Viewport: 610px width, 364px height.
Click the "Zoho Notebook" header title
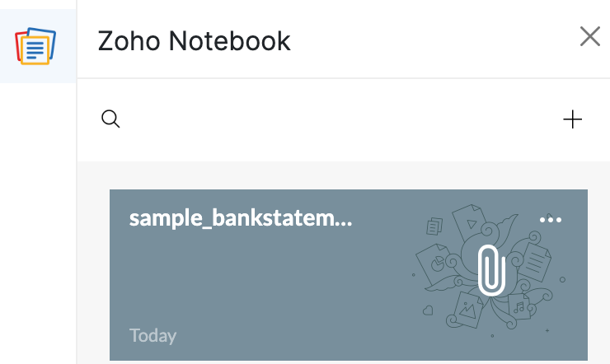194,40
